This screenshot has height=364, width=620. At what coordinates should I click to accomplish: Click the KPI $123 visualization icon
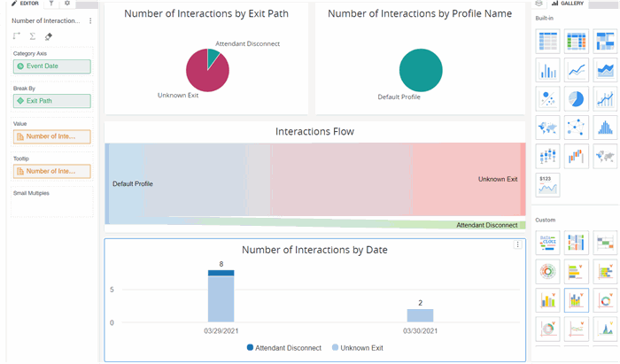548,184
